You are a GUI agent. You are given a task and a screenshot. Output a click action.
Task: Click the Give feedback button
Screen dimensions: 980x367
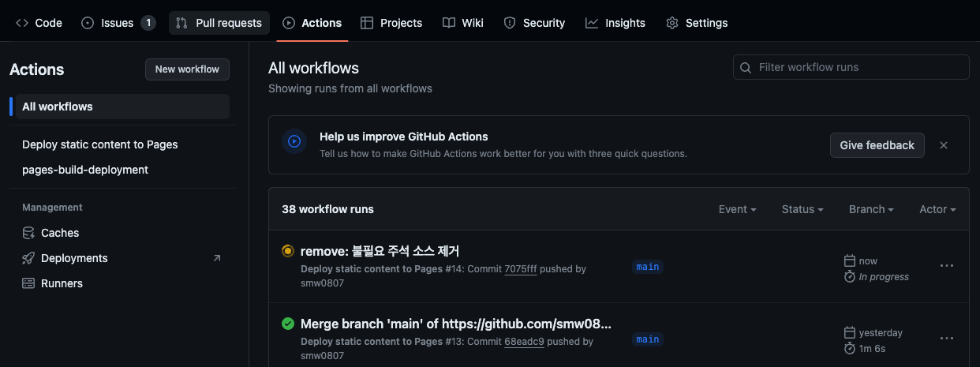coord(877,145)
